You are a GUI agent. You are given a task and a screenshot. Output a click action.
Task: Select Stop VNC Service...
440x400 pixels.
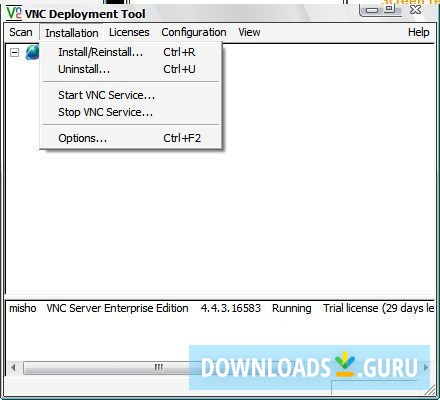(131, 112)
